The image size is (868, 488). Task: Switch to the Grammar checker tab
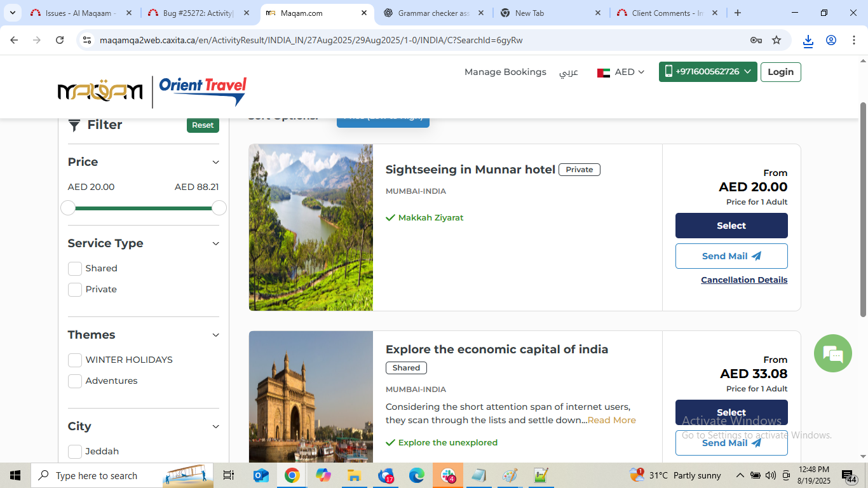tap(434, 13)
